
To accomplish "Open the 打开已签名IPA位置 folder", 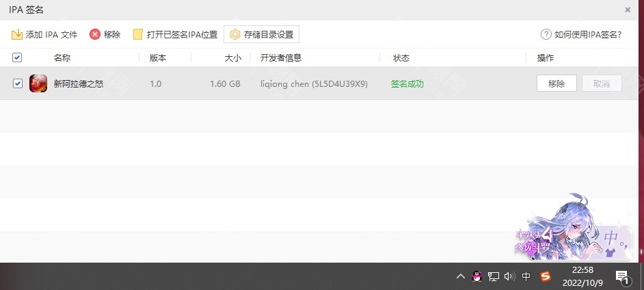I will (176, 34).
